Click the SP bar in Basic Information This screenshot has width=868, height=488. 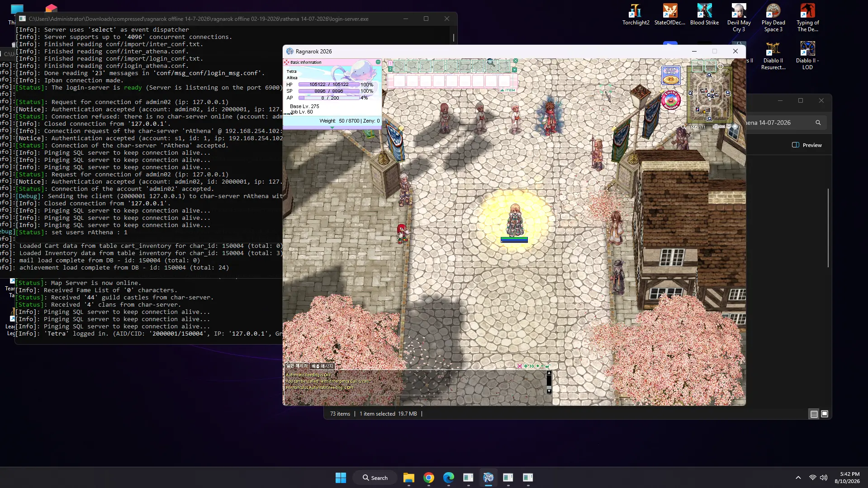329,91
